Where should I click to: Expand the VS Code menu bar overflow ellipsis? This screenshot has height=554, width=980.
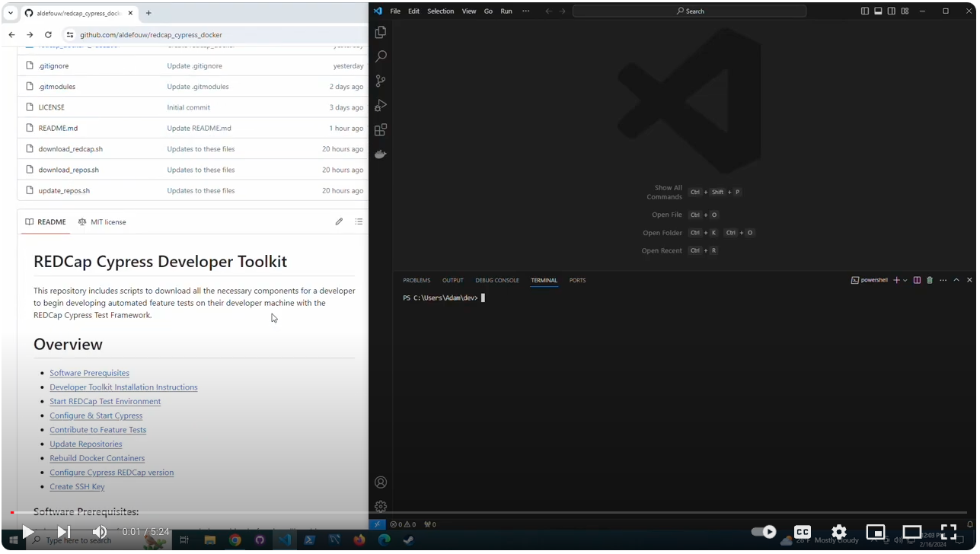(525, 11)
